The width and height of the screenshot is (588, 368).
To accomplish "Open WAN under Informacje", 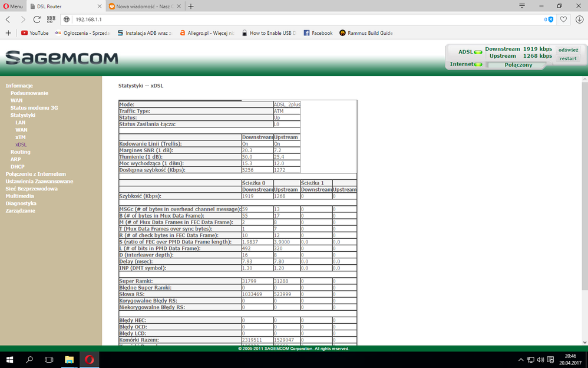I will tap(16, 100).
